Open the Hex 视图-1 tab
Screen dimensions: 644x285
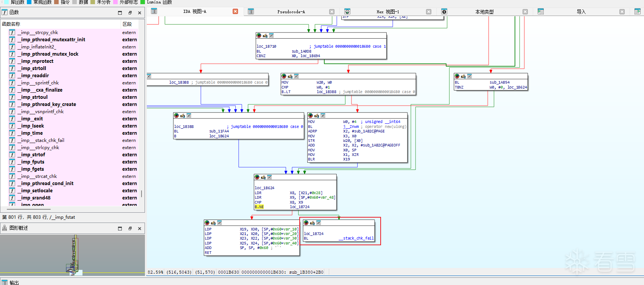point(387,12)
